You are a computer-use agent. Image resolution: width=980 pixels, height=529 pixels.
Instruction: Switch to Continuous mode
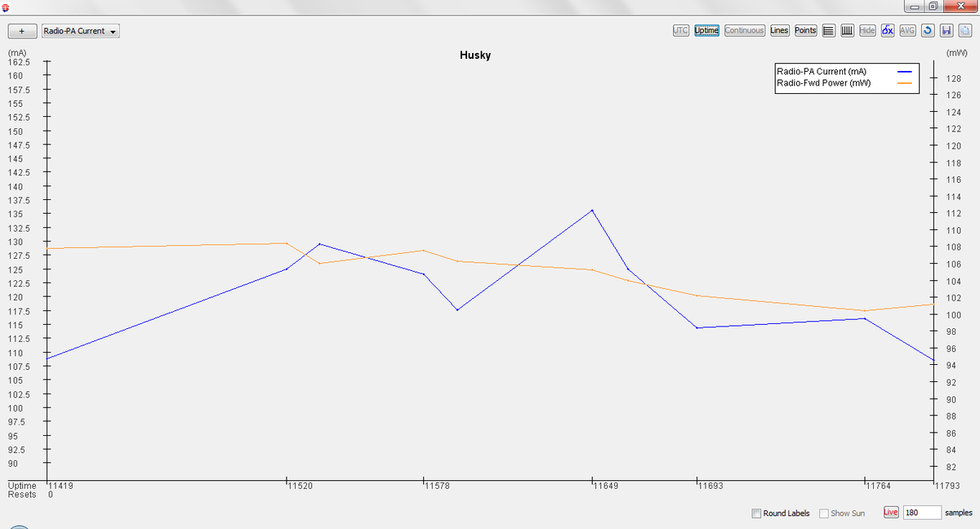click(x=743, y=30)
